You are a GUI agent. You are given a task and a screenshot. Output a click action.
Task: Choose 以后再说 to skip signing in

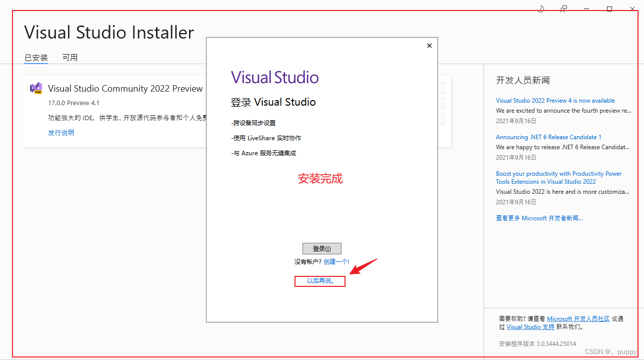(x=319, y=281)
